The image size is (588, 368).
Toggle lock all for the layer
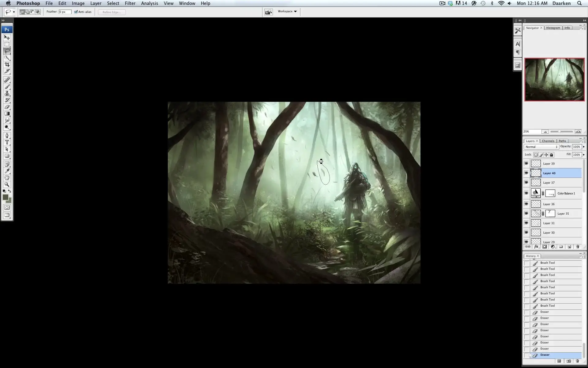click(x=552, y=155)
